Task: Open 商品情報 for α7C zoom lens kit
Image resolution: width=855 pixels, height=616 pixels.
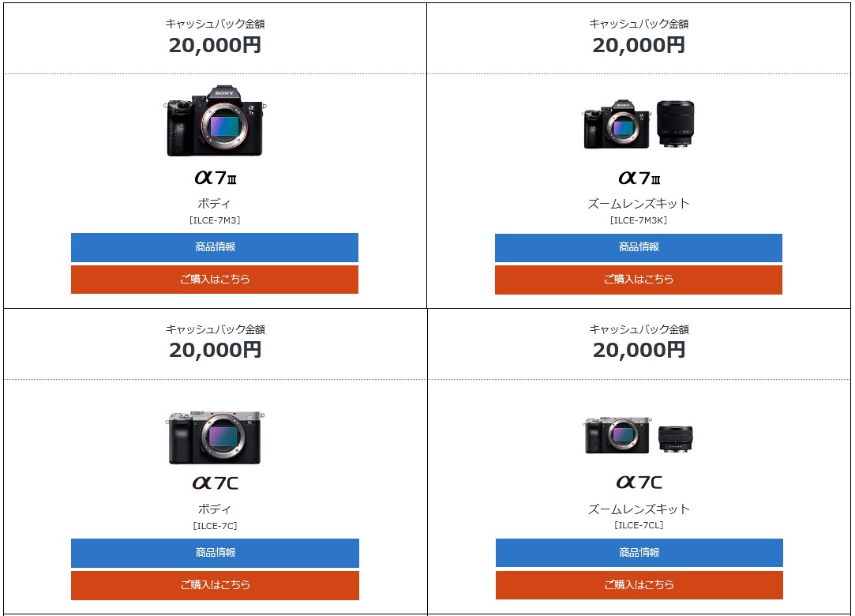Action: 639,553
